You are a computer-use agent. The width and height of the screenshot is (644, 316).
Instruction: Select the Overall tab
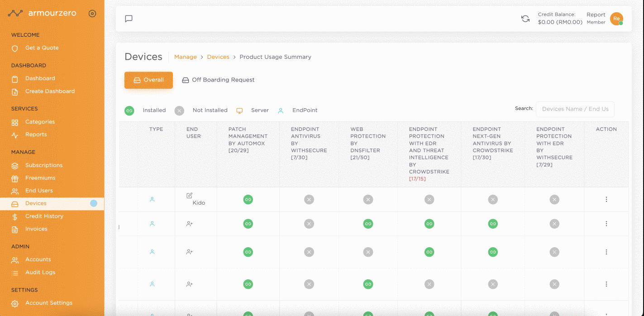click(x=149, y=80)
